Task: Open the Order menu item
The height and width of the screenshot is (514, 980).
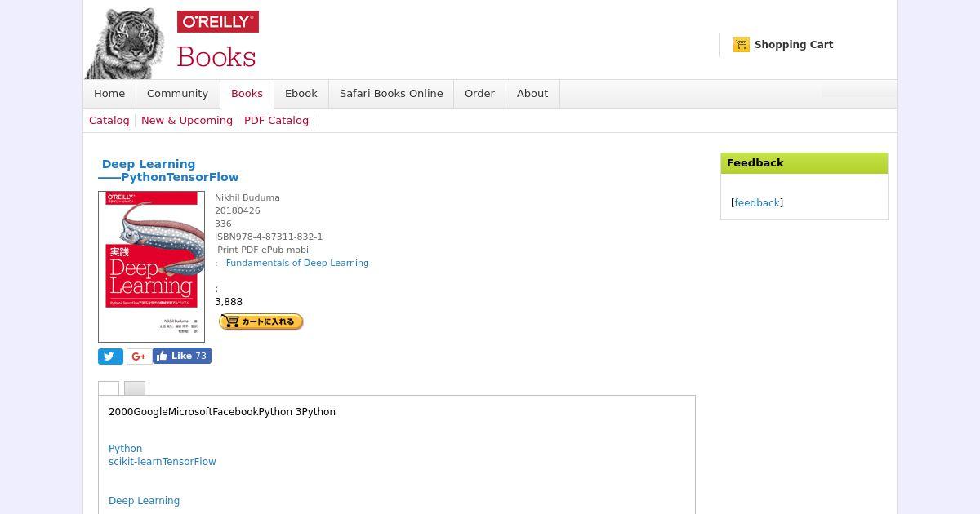Action: click(479, 94)
